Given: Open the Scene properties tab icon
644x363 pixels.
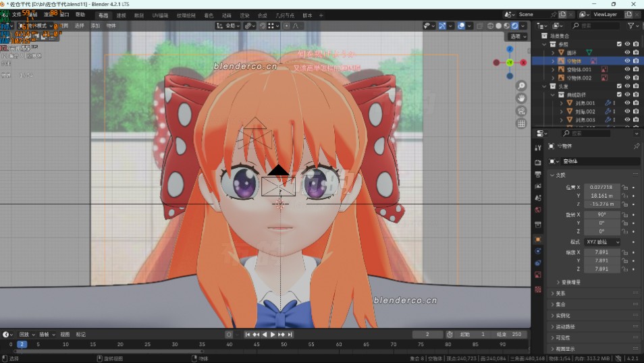Looking at the screenshot, I should coord(538,198).
